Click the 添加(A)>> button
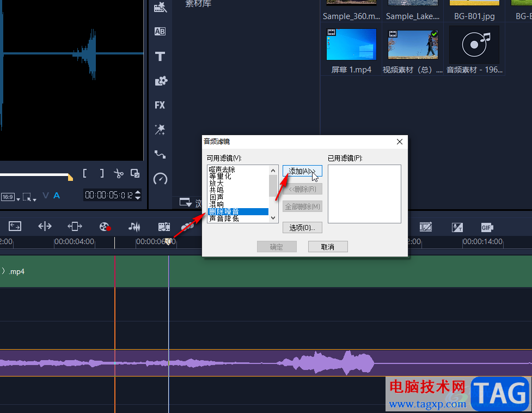 302,171
